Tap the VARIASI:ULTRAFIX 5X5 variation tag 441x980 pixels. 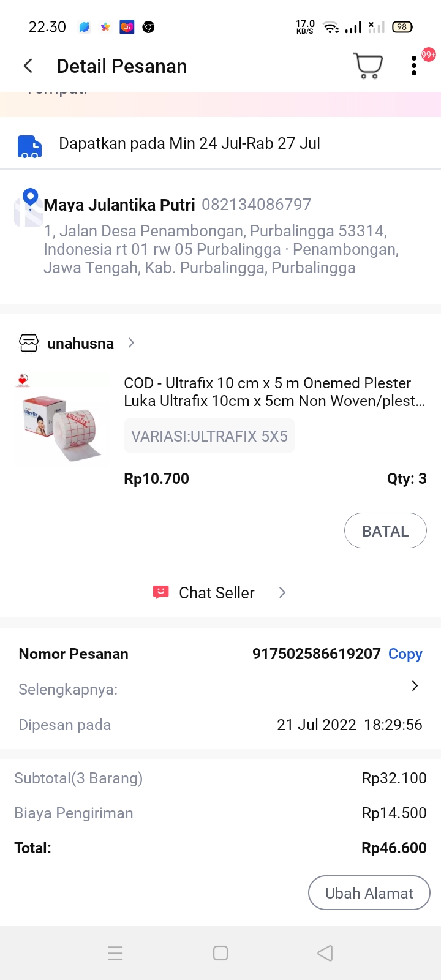pyautogui.click(x=209, y=436)
